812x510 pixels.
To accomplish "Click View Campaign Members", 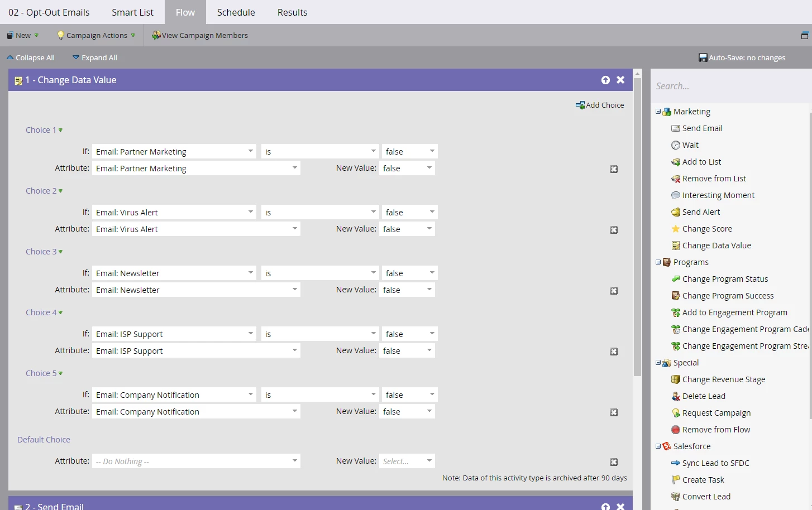I will (x=200, y=35).
